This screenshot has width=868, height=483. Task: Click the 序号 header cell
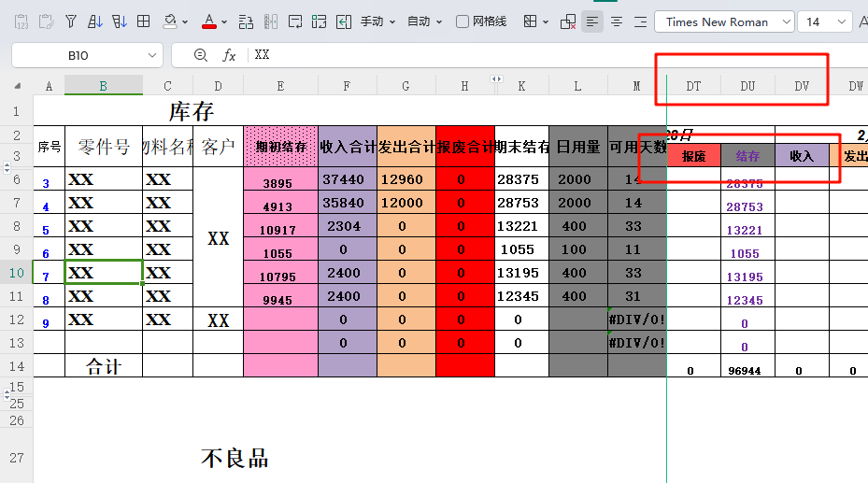50,147
